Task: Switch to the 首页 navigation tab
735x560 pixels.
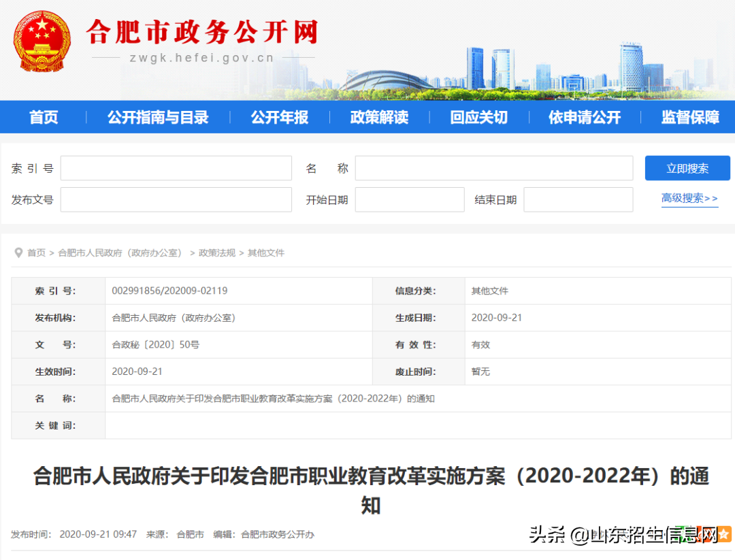Action: pyautogui.click(x=43, y=116)
